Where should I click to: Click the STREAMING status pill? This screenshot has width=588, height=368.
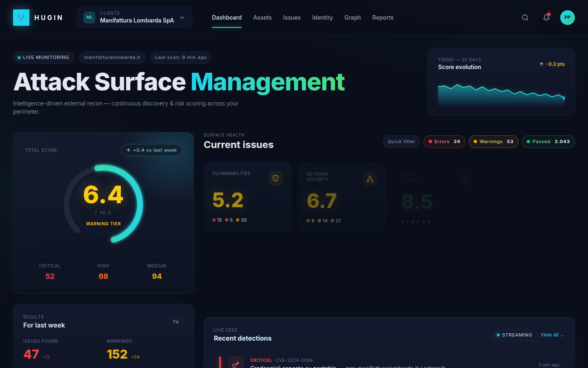[514, 335]
